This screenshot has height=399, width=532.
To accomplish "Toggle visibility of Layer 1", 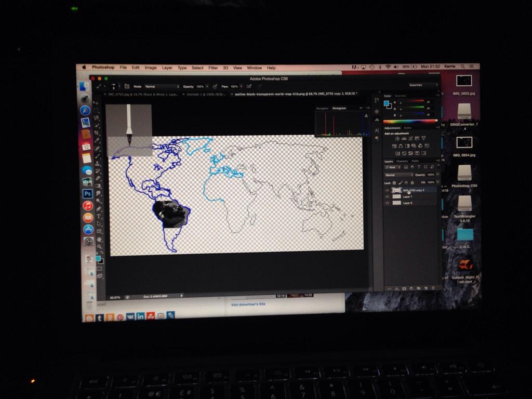I will click(387, 196).
